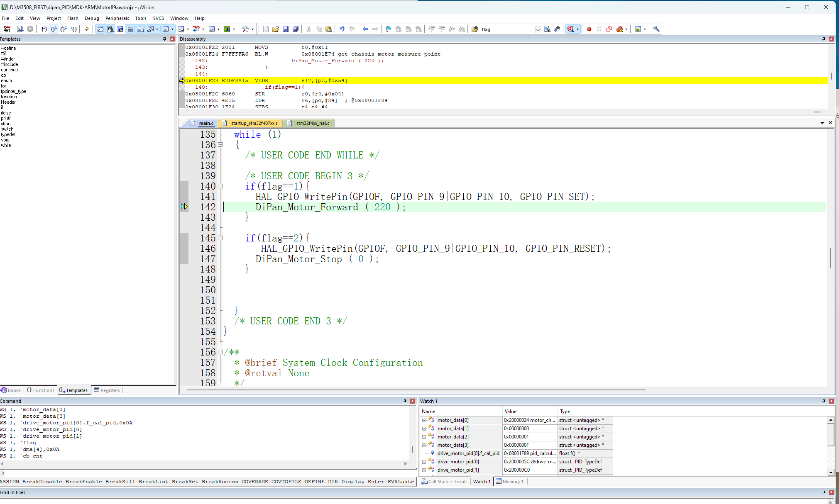839x504 pixels.
Task: Click the Step Out icon
Action: [64, 29]
